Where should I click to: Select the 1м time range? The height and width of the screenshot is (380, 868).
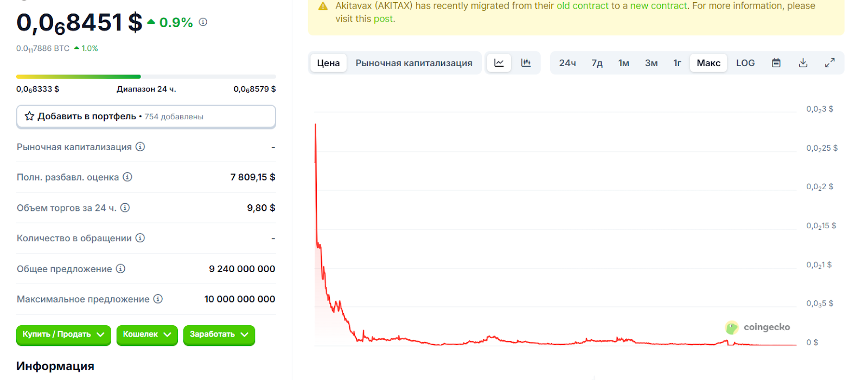pyautogui.click(x=624, y=63)
